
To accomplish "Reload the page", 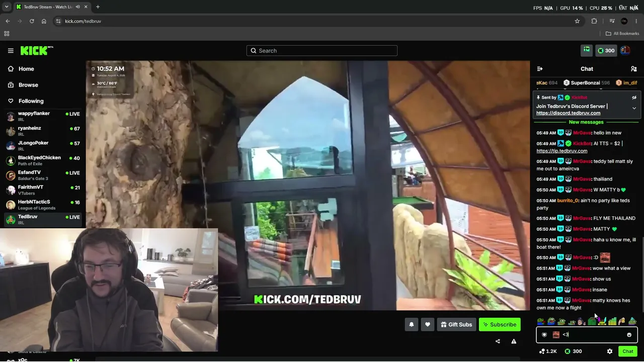I will 32,21.
